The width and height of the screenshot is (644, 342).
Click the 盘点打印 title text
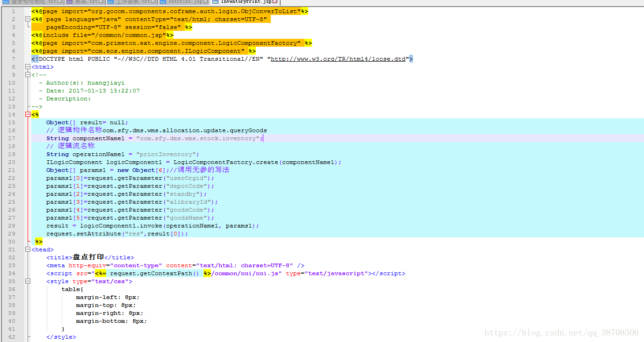tap(88, 257)
